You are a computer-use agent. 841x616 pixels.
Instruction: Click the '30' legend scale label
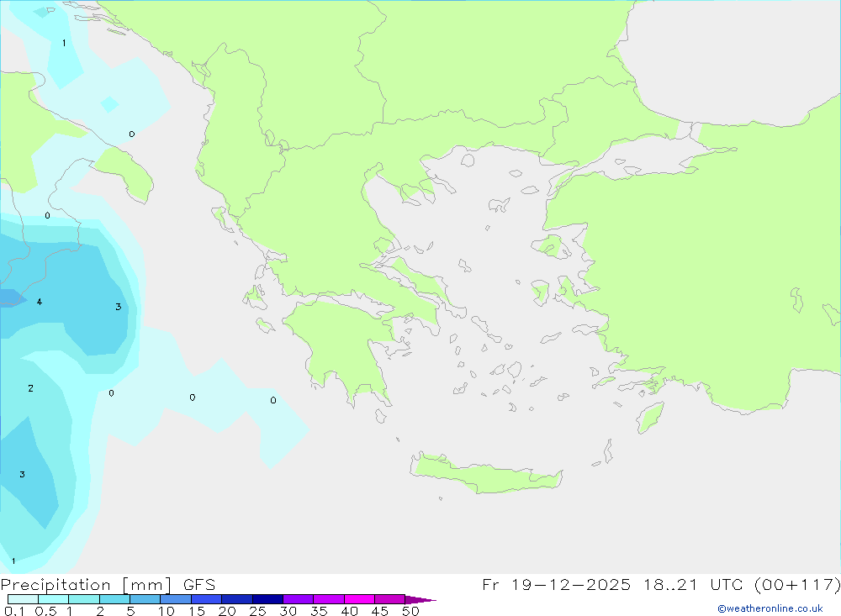[x=288, y=611]
